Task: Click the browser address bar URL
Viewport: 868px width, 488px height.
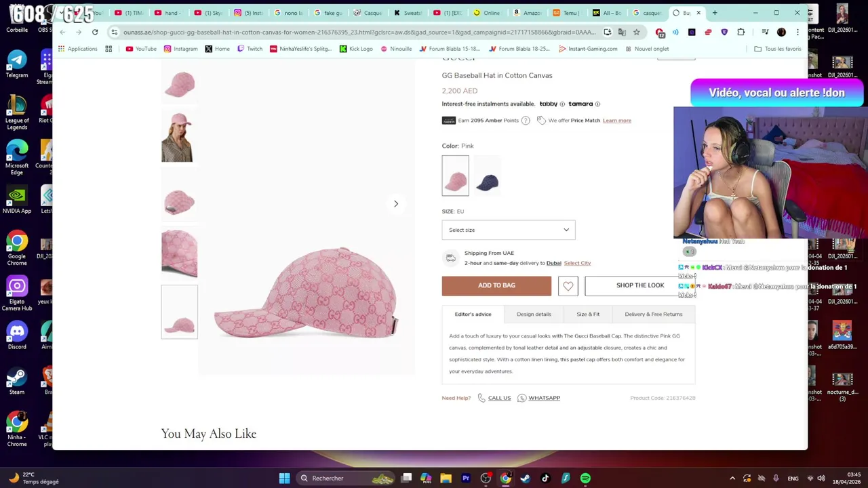Action: click(x=359, y=32)
